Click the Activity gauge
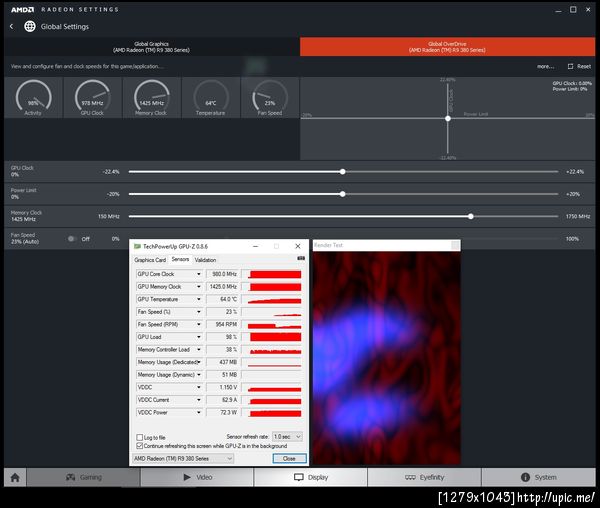The image size is (600, 508). (x=33, y=98)
